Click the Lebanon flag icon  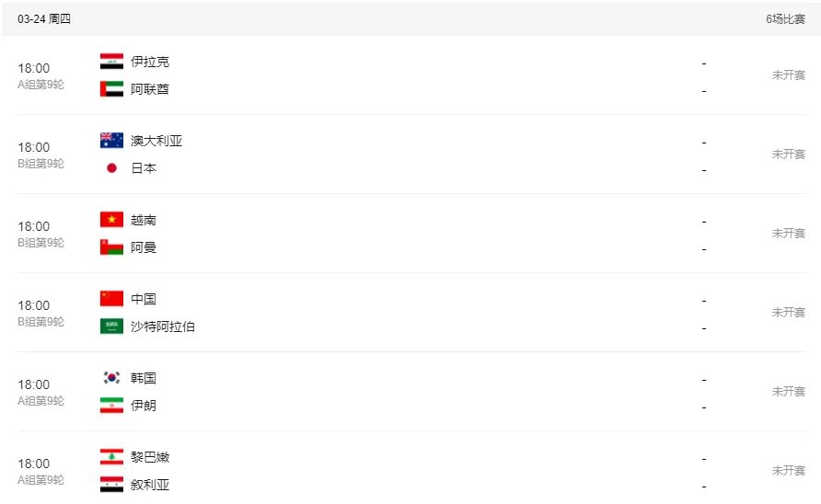111,457
